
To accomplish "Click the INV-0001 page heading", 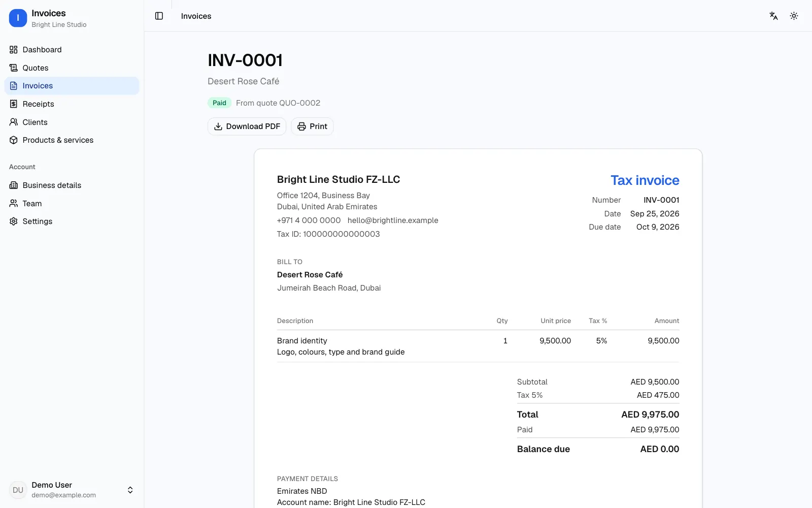I will pyautogui.click(x=245, y=60).
